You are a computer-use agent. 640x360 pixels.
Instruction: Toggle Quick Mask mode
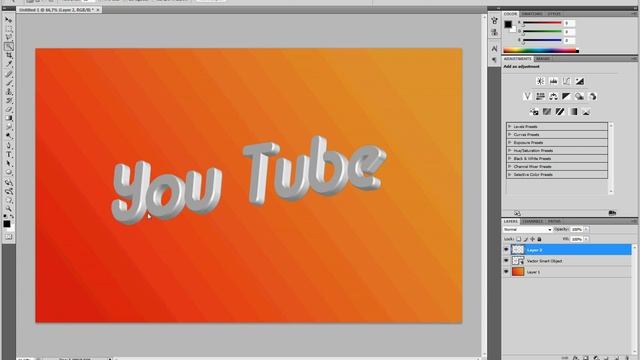pyautogui.click(x=9, y=237)
